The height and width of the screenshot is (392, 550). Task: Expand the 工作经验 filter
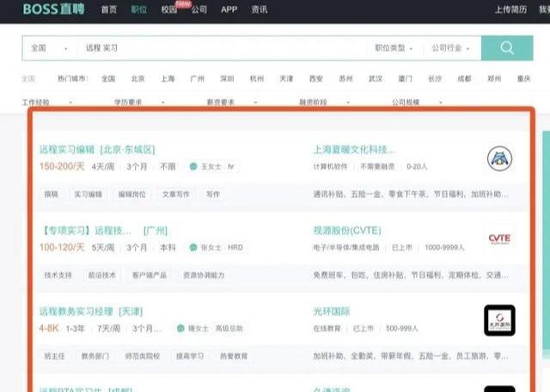pyautogui.click(x=42, y=102)
